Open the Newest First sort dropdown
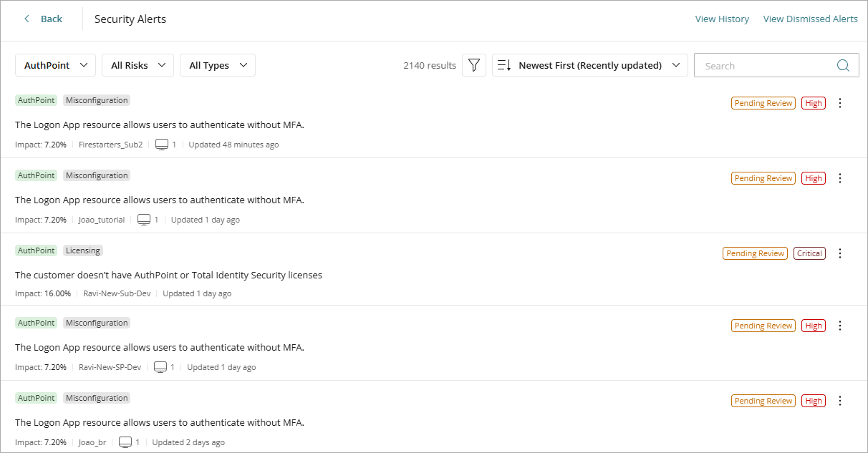Screen dimensions: 868x453 point(590,65)
